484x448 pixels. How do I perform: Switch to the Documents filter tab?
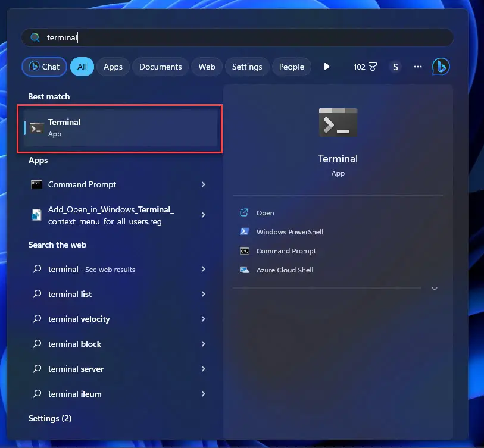pos(161,67)
